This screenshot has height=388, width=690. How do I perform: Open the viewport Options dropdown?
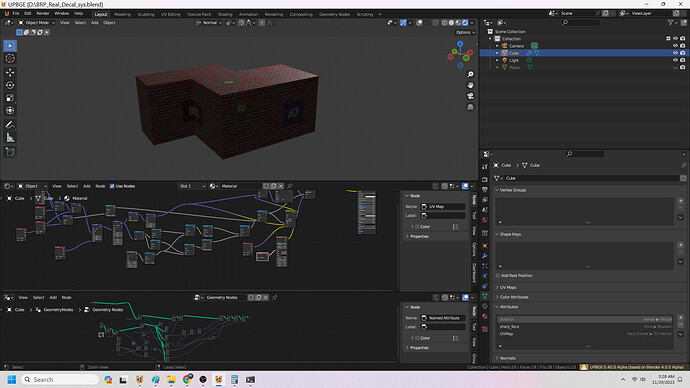coord(465,32)
